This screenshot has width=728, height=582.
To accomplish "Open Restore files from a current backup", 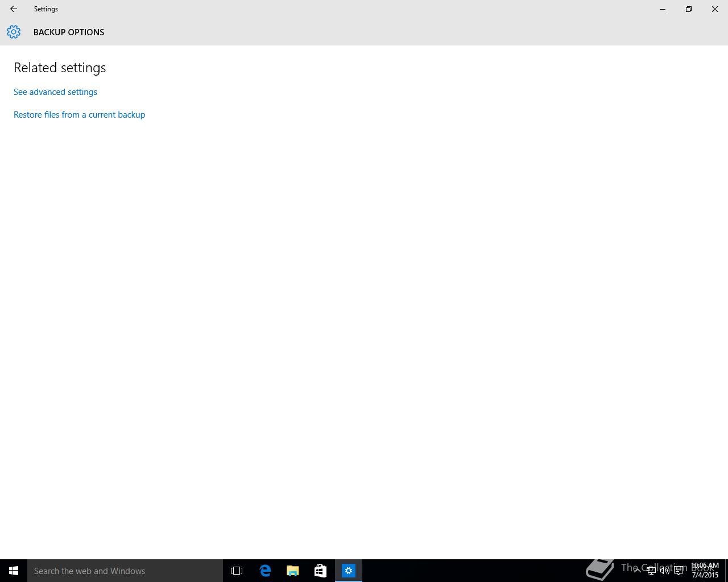I will pos(79,115).
